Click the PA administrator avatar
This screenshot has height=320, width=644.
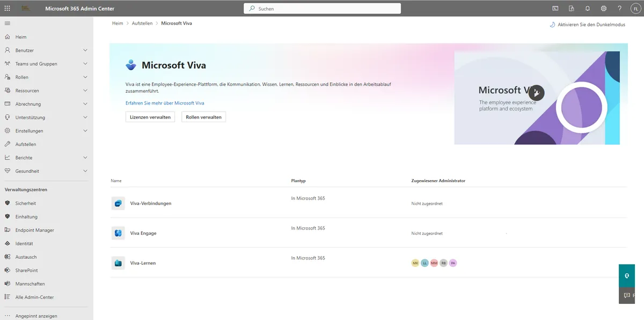pyautogui.click(x=453, y=263)
